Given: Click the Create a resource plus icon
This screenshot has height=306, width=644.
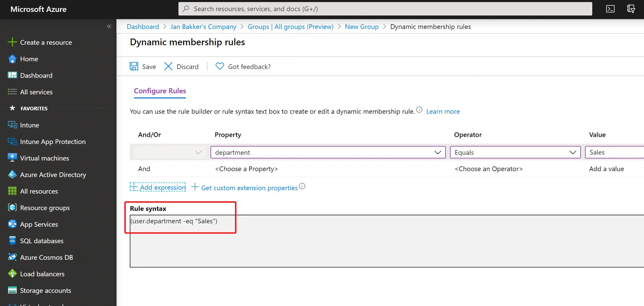Looking at the screenshot, I should point(12,42).
